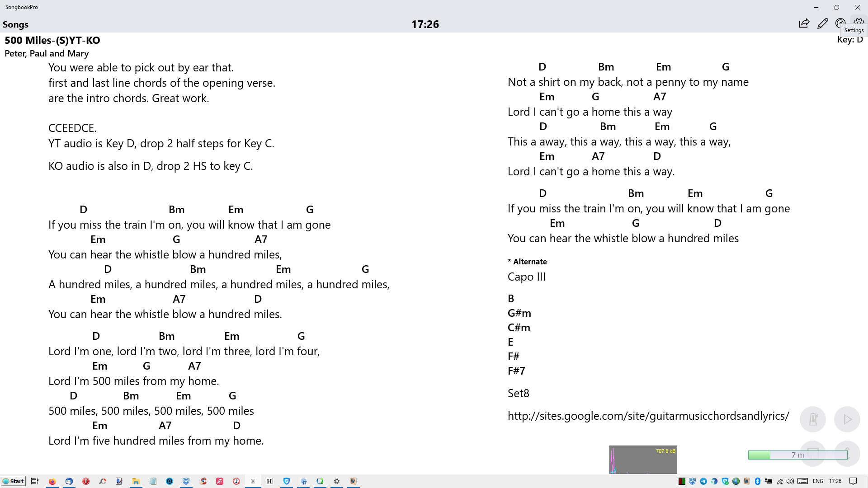Open the red T app in taskbar
868x488 pixels.
coord(86,481)
